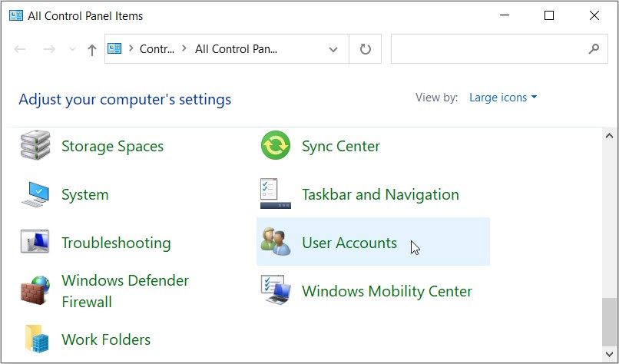
Task: Click the green Sync Center icon
Action: click(276, 146)
